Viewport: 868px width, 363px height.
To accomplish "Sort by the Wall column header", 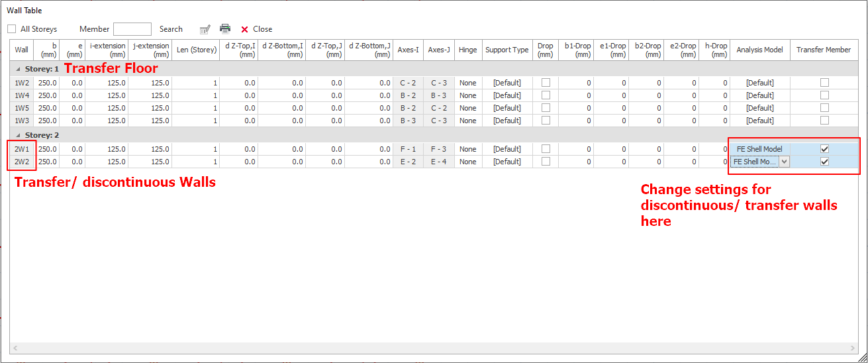I will (22, 50).
